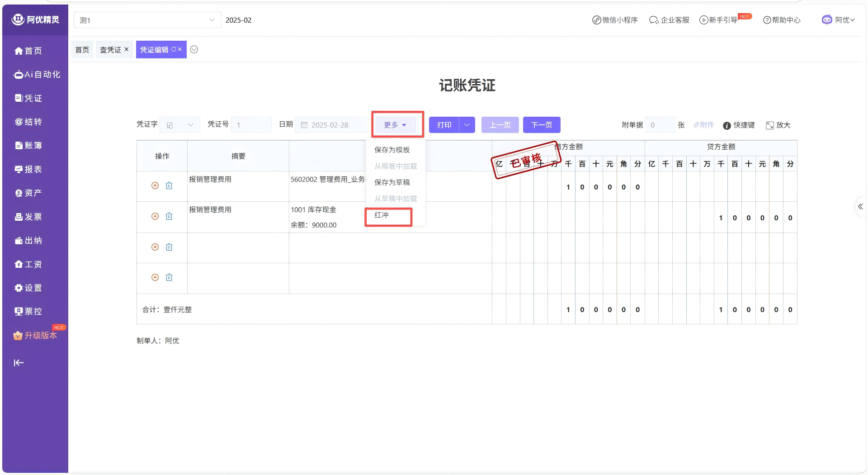Open the 报表 section in the sidebar

click(x=29, y=169)
